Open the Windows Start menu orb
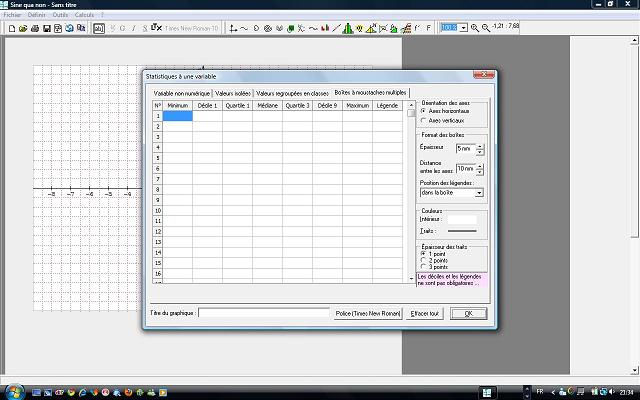 14,389
